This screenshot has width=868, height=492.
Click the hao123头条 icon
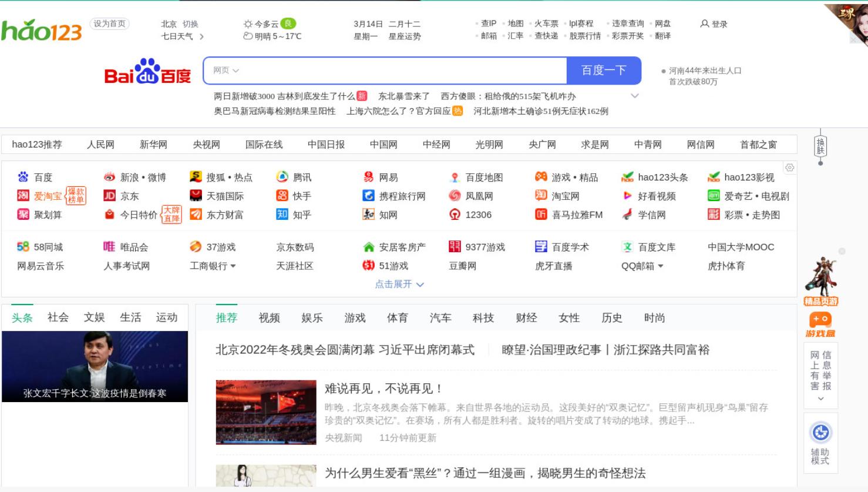(627, 177)
